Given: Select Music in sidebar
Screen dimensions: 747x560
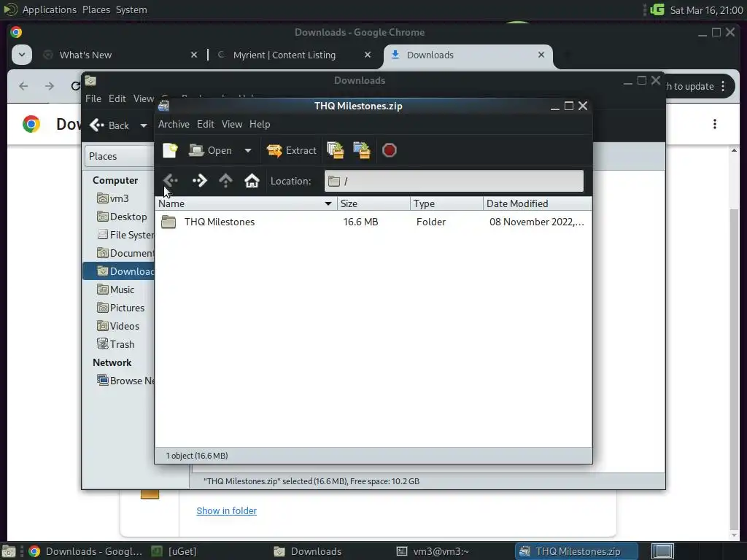Looking at the screenshot, I should [119, 289].
